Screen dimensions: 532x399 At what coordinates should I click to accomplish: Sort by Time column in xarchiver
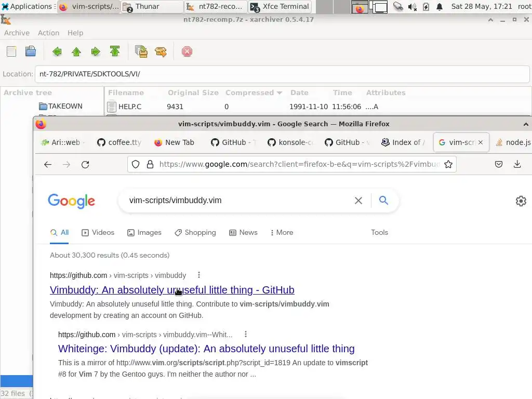pos(342,92)
